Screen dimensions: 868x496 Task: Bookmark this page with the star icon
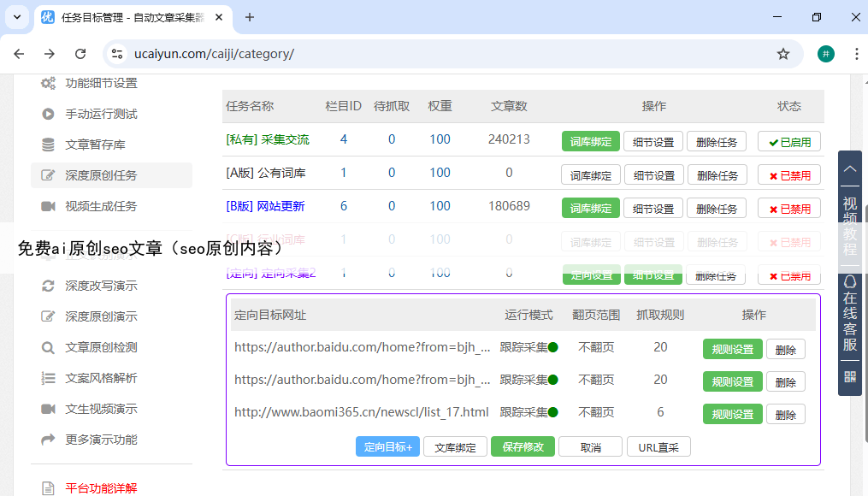pos(782,54)
